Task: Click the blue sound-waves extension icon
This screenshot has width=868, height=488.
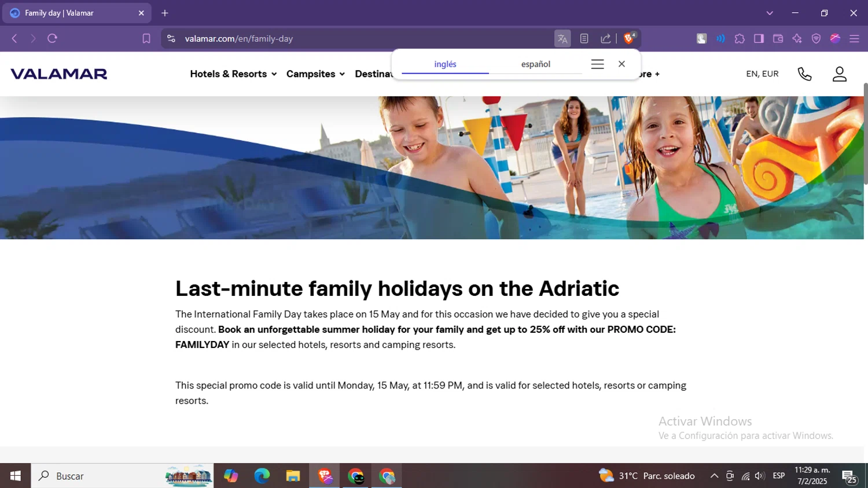Action: (x=720, y=39)
